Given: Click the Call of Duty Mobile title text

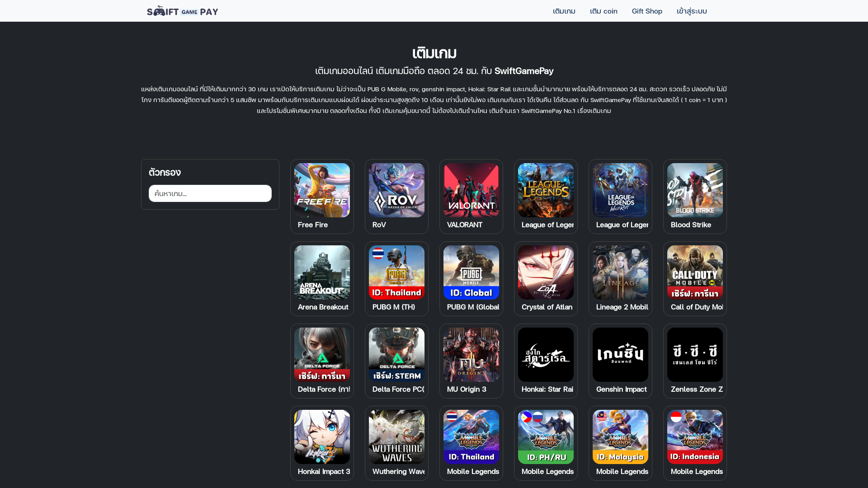Looking at the screenshot, I should 697,307.
